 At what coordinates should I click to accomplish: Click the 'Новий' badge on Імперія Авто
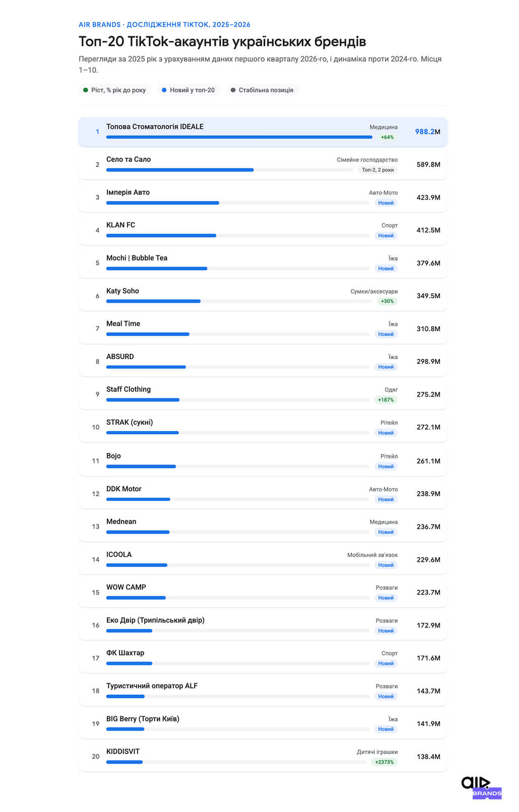click(386, 203)
